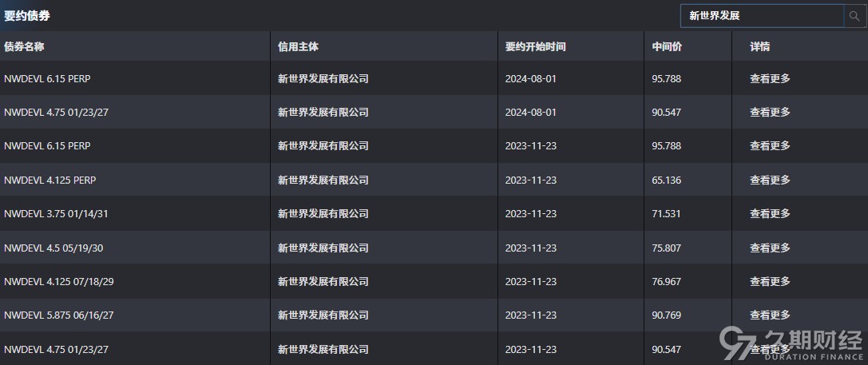Select the NWDEVL 5.875 06/16/27 bond name
This screenshot has height=365, width=868.
(58, 315)
